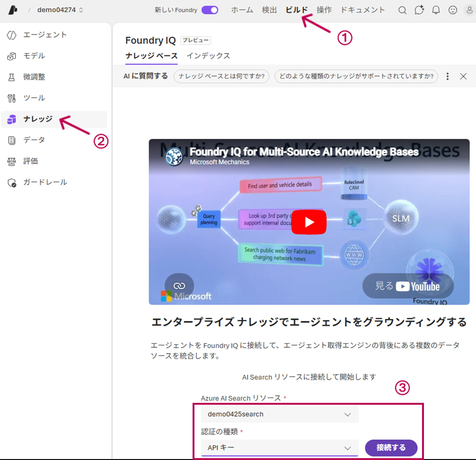Click the 微調整 flask icon

[11, 77]
